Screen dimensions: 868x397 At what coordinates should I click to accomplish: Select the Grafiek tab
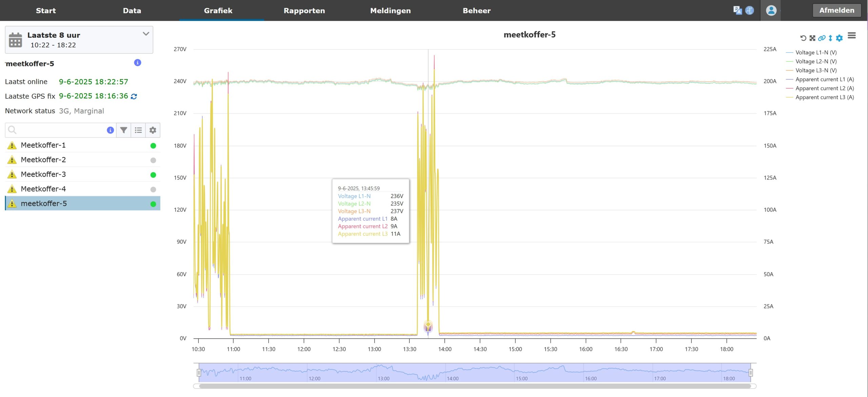point(218,11)
